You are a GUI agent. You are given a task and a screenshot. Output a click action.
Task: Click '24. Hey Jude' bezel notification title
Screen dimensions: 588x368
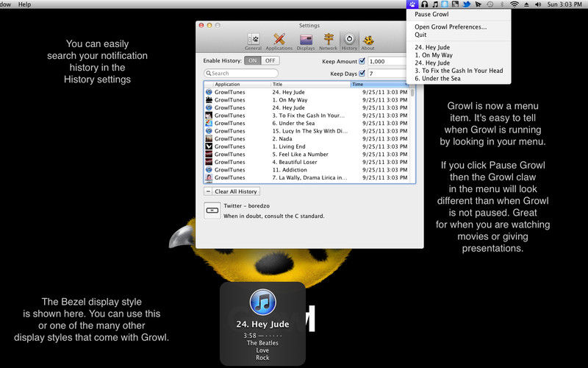tap(262, 324)
